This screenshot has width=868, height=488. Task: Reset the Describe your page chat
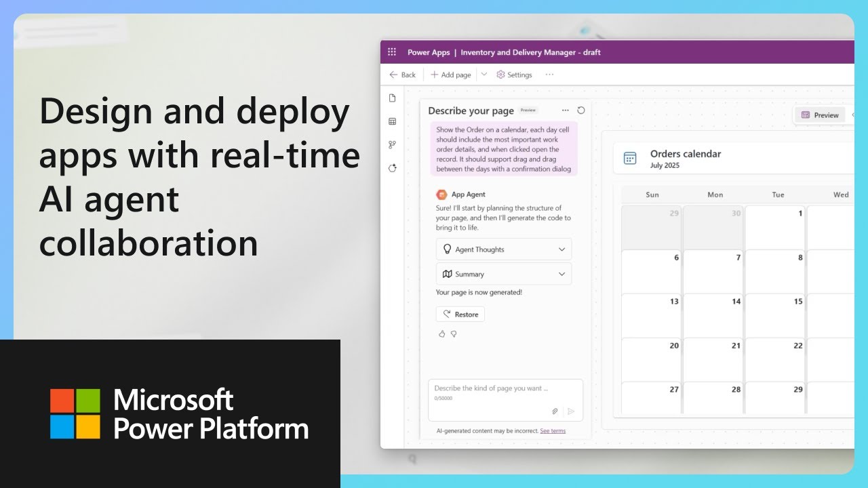point(581,110)
